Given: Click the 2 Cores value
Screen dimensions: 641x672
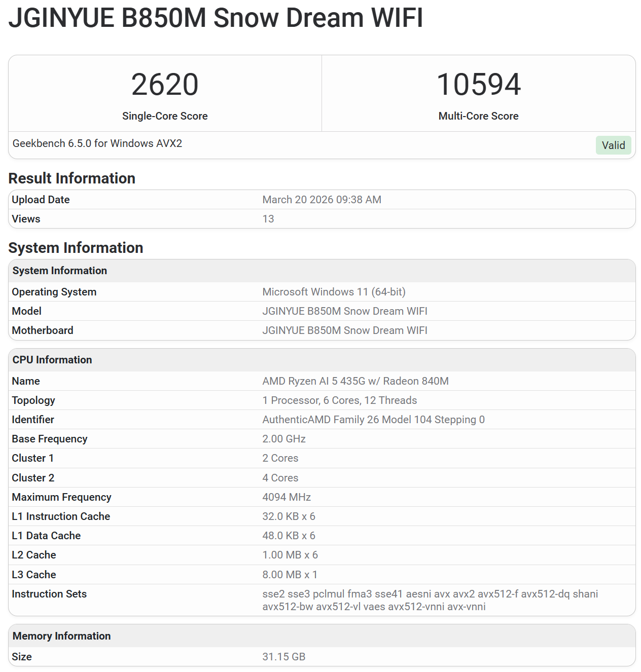Looking at the screenshot, I should [x=280, y=458].
